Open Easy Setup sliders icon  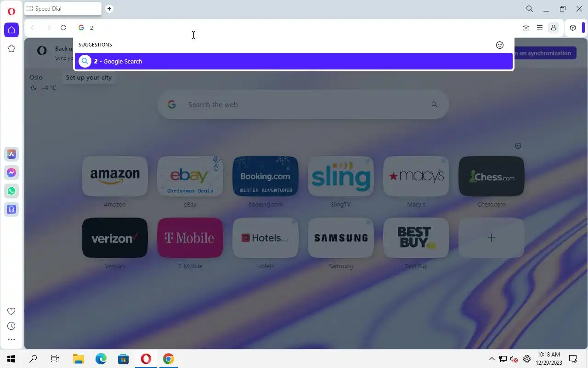click(x=540, y=28)
